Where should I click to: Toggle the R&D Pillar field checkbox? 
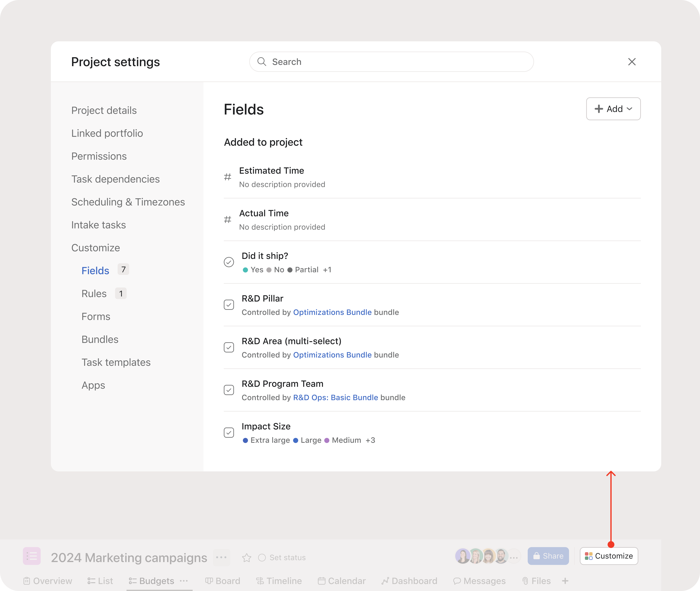click(x=229, y=305)
